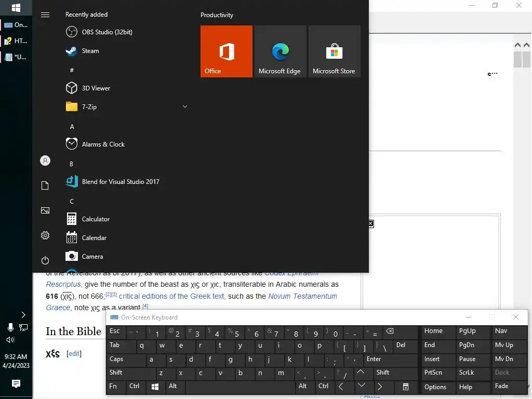Open Pictures from the Start sidebar

45,210
